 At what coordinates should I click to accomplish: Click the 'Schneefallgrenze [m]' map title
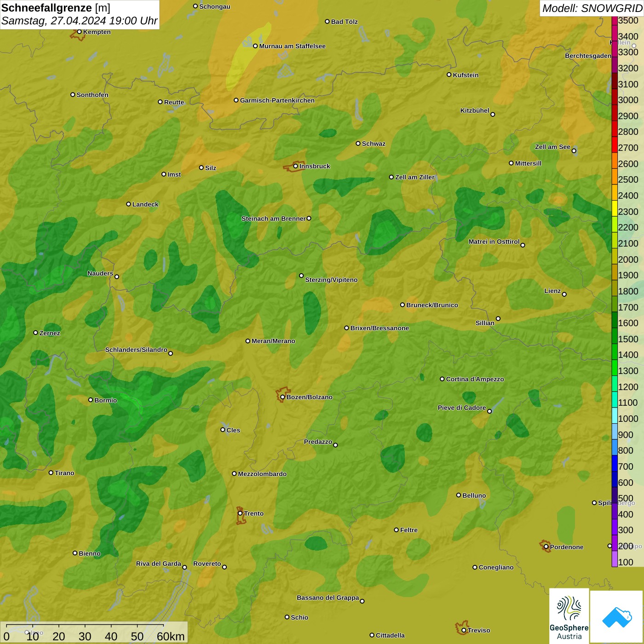point(56,8)
